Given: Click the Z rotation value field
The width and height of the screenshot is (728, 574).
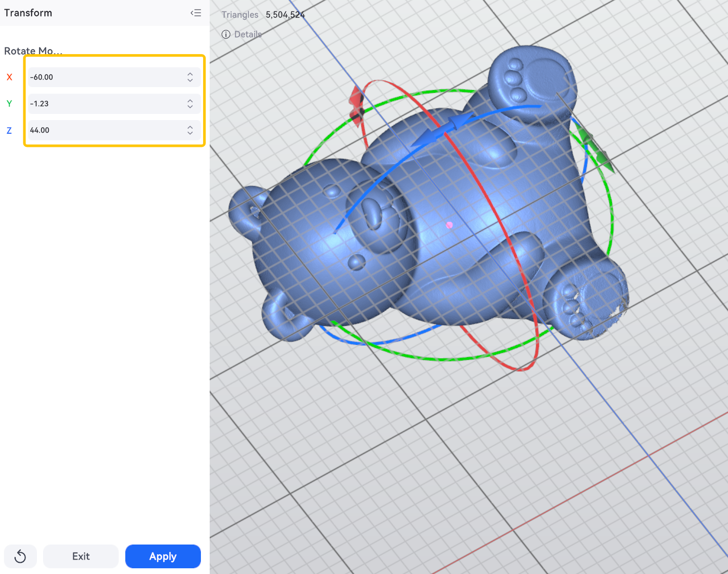Looking at the screenshot, I should point(114,130).
